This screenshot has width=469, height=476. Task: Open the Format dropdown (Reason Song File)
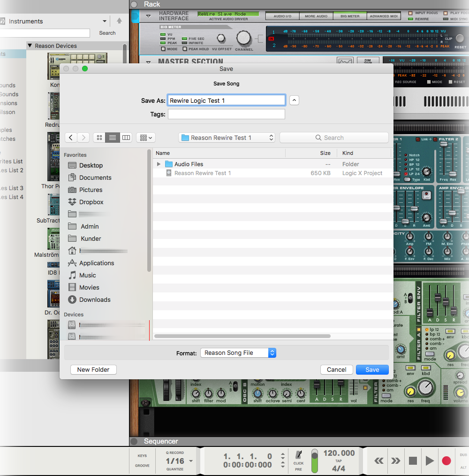coord(238,353)
